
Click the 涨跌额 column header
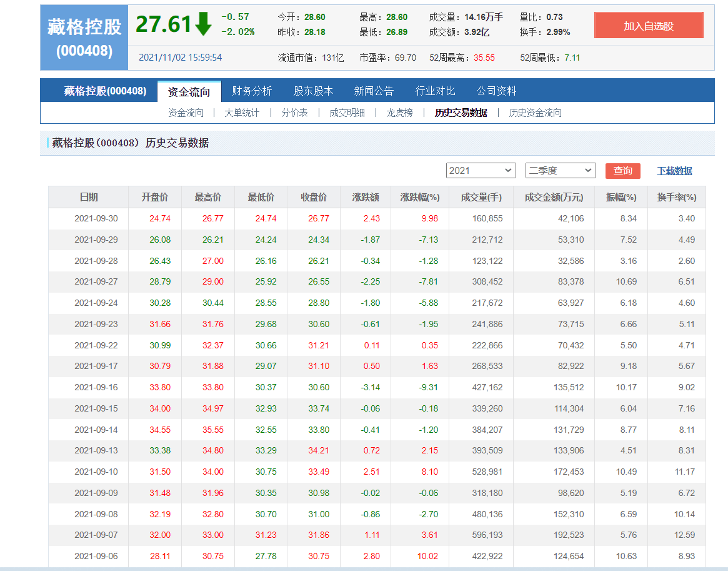tap(366, 197)
